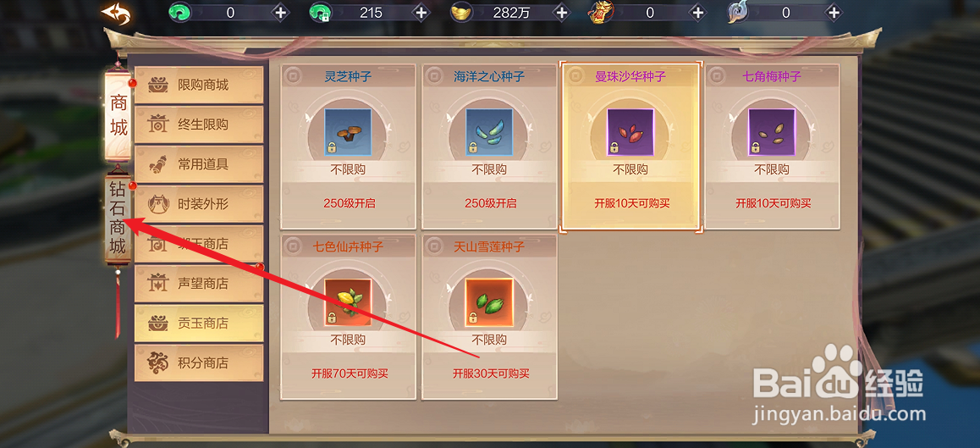Click the 天山雪莲种子 green seed icon
Screen dimensions: 980x448
pyautogui.click(x=489, y=302)
